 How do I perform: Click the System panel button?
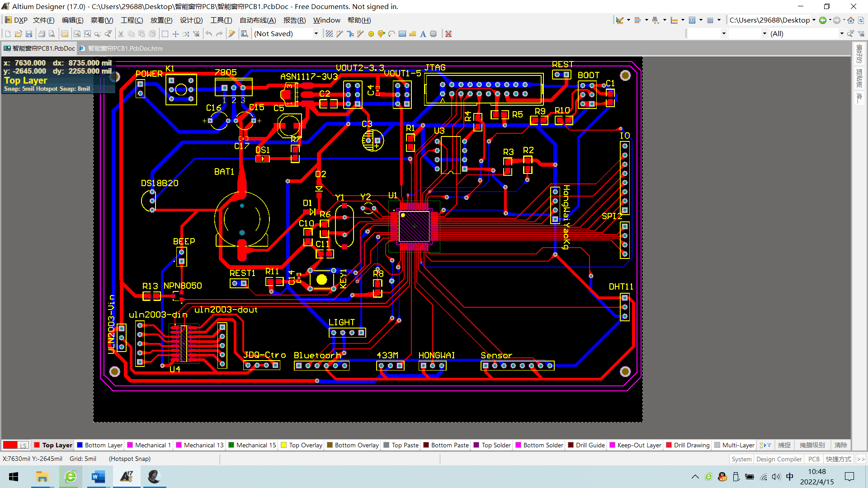(x=741, y=459)
